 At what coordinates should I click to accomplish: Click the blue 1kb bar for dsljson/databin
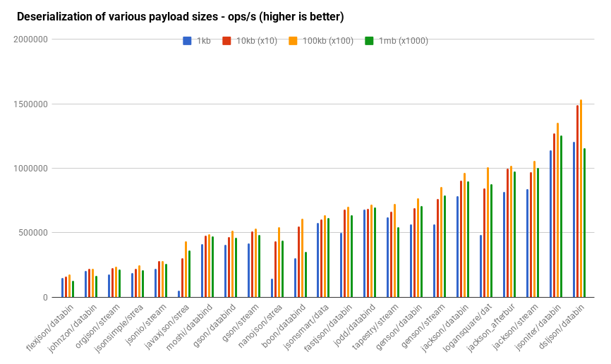(574, 220)
